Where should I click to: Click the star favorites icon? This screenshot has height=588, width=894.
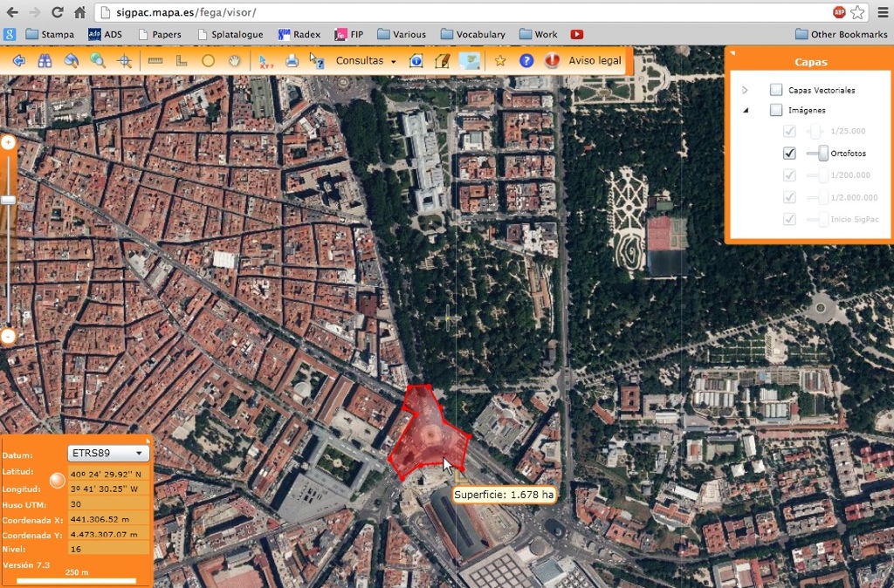[x=500, y=61]
